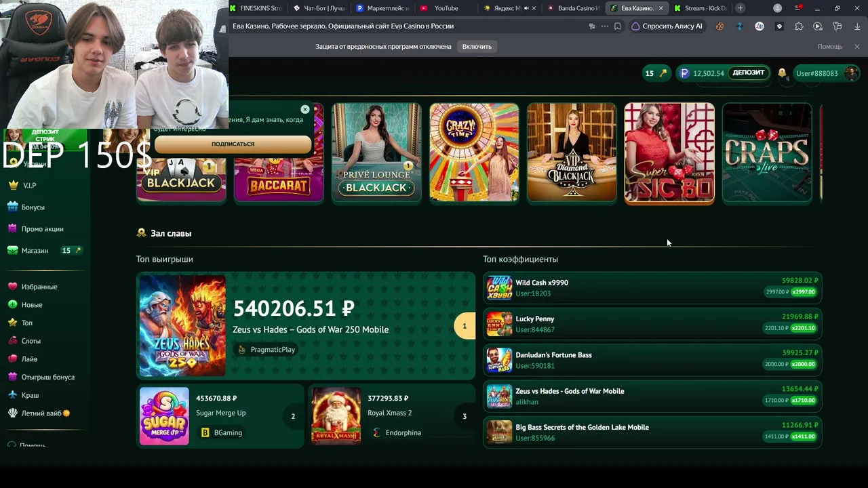This screenshot has height=488, width=868.
Task: Open the Super Sic Bo thumbnail
Action: pos(669,153)
